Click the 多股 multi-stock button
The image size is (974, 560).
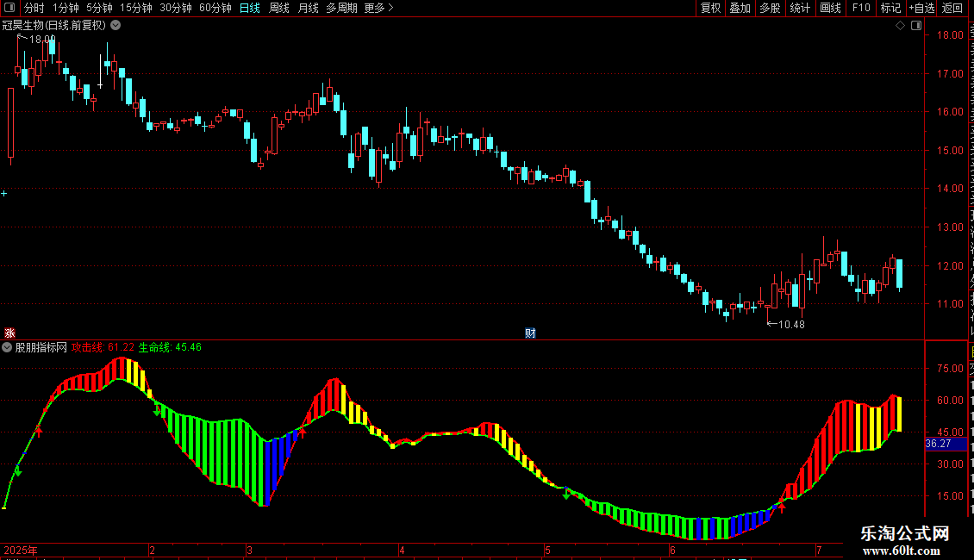click(771, 8)
